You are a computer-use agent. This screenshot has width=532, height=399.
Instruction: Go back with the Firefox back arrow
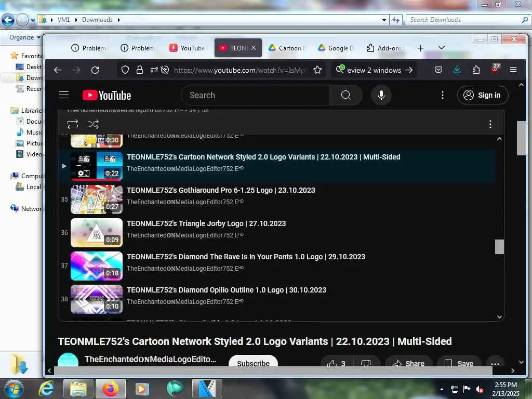pos(58,70)
